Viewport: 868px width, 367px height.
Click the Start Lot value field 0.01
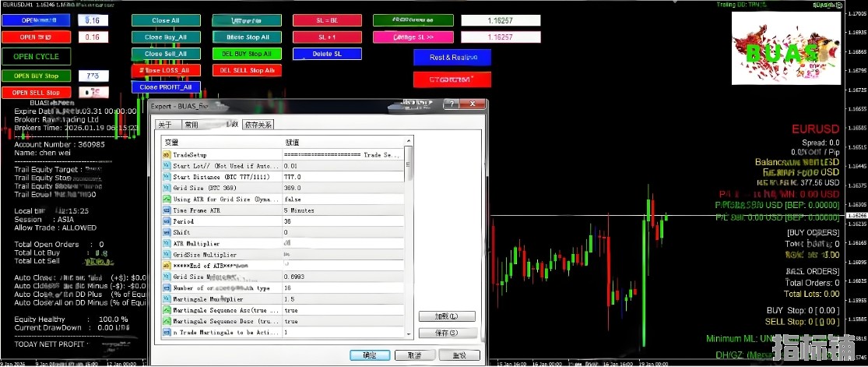point(343,166)
